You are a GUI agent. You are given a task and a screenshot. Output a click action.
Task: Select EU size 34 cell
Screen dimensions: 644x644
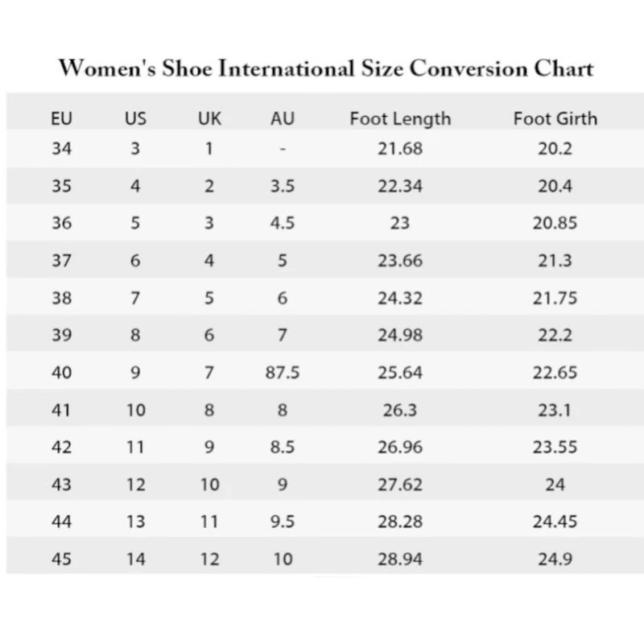click(x=62, y=149)
